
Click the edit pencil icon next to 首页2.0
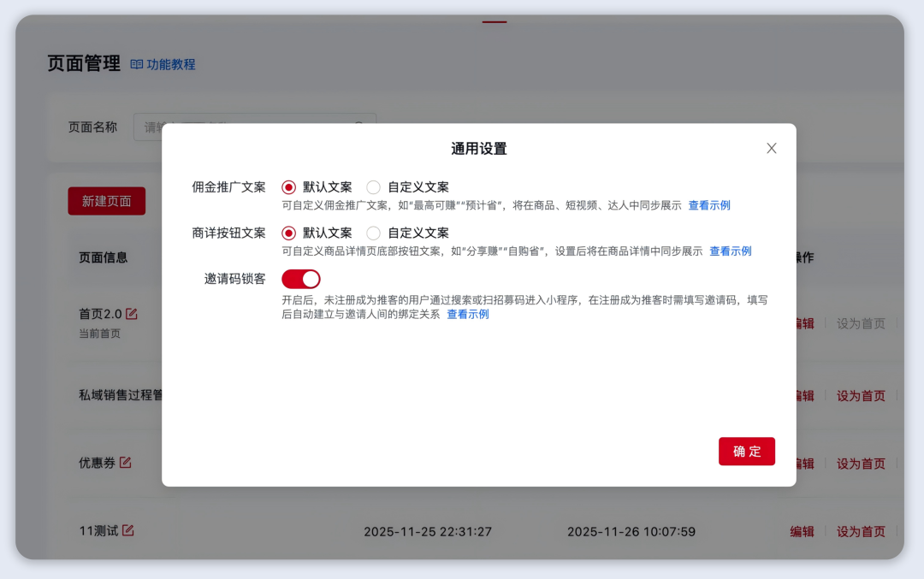point(130,314)
